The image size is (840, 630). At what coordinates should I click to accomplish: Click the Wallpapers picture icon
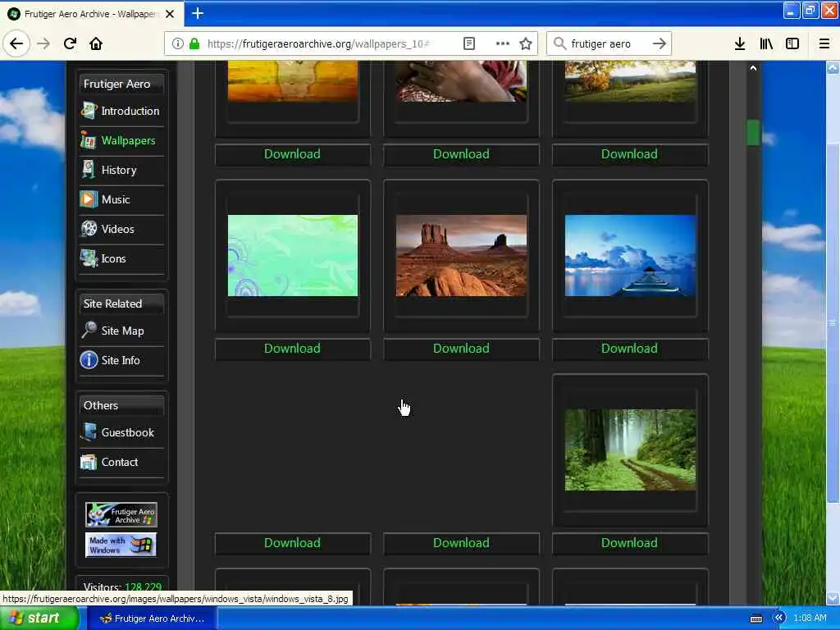[x=89, y=140]
